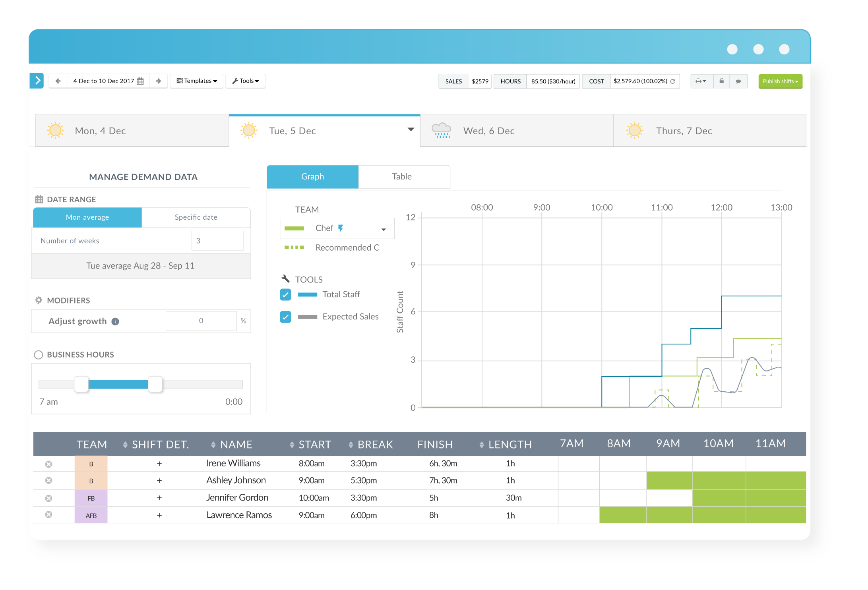Remove Irene Williams shift with the delete icon
Viewport: 868px width, 590px height.
click(49, 463)
